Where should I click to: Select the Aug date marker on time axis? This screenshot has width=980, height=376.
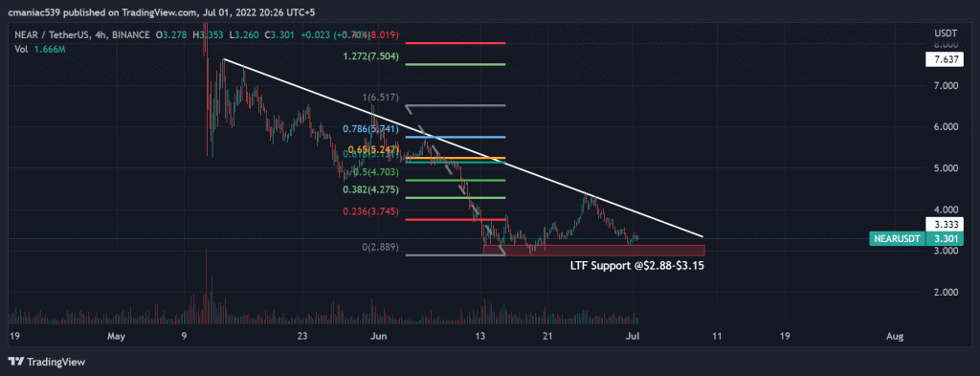895,336
